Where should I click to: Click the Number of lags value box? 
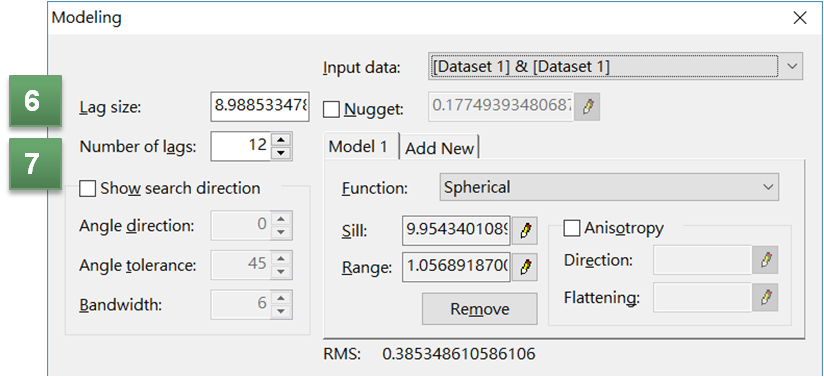pos(242,146)
